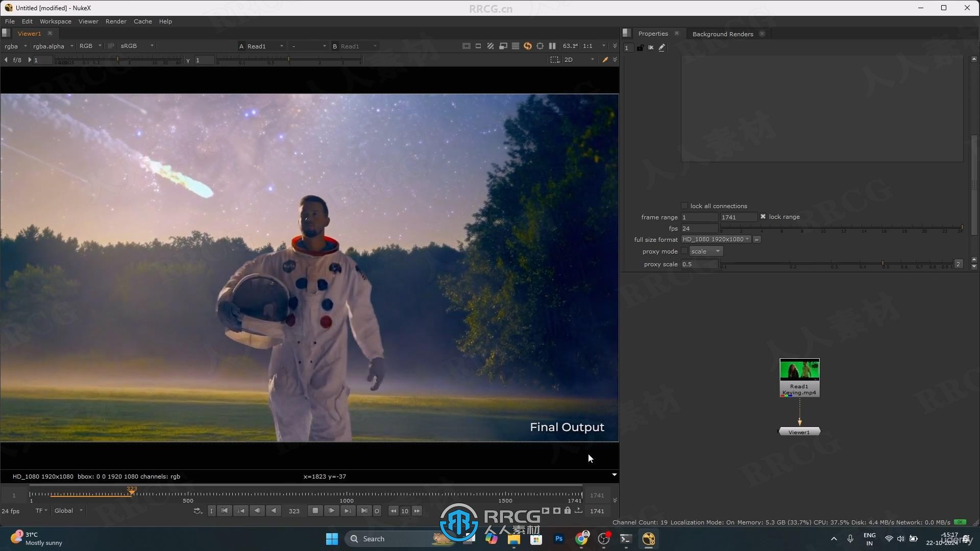Click the Background Renders tab
This screenshot has width=980, height=551.
click(723, 34)
